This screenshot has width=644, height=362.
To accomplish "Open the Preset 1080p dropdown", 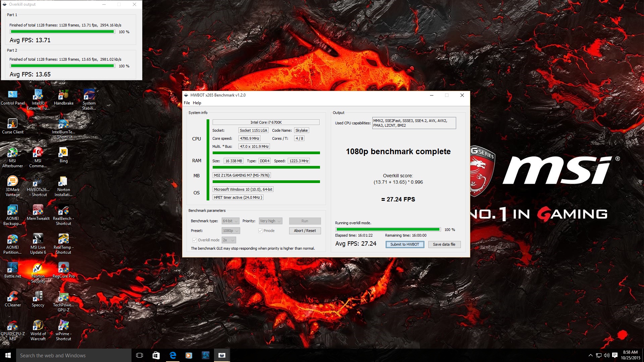I will pos(231,231).
